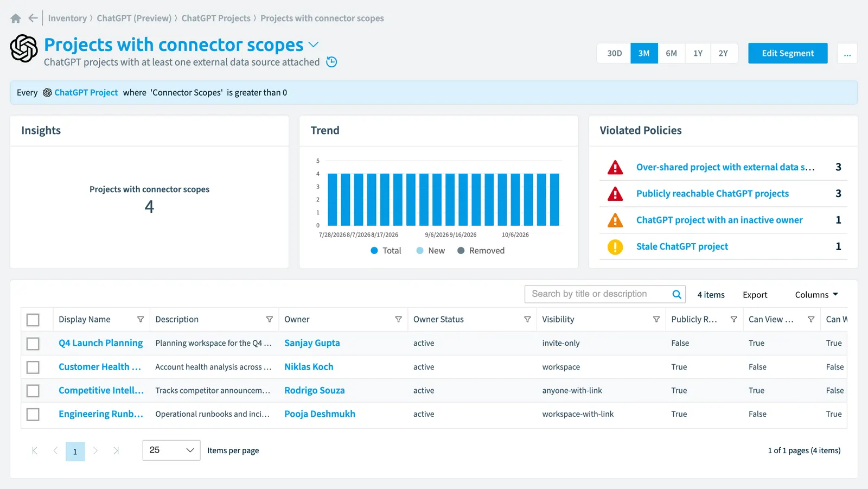Switch to the 6M time range
Screen dimensions: 868x489
click(672, 53)
